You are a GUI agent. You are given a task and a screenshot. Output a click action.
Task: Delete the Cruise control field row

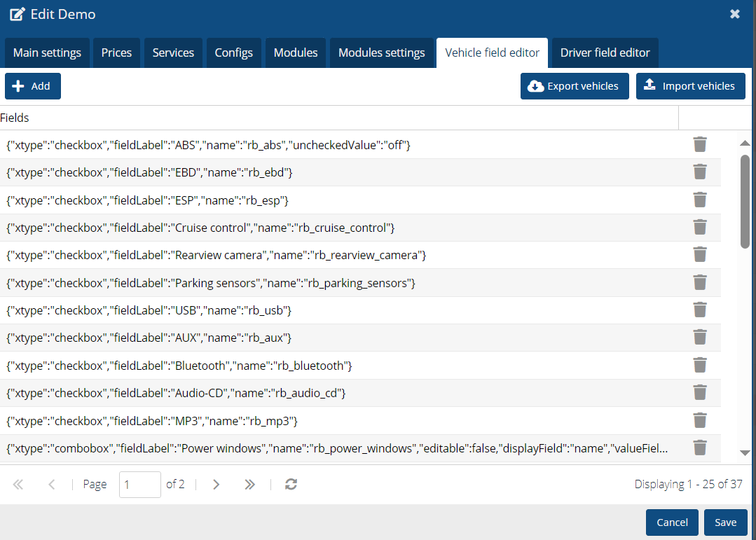pos(699,228)
